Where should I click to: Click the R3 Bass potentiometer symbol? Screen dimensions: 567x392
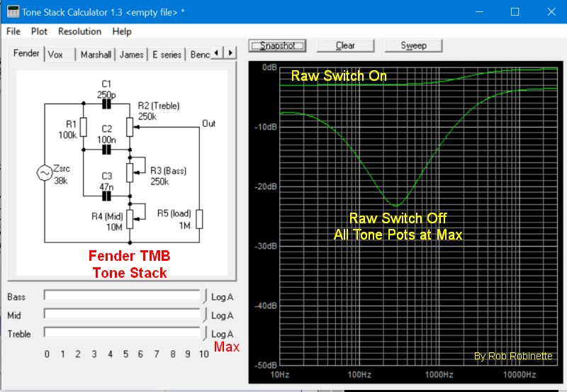coord(130,172)
